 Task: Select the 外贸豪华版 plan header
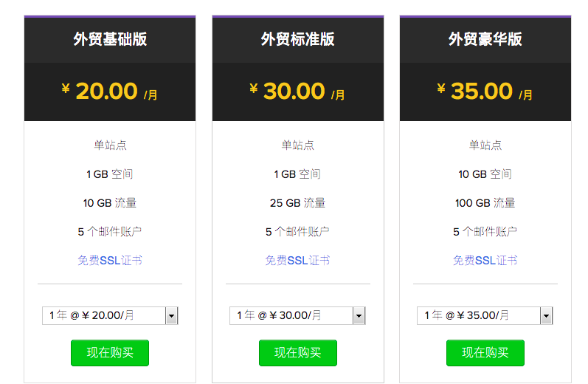(485, 39)
